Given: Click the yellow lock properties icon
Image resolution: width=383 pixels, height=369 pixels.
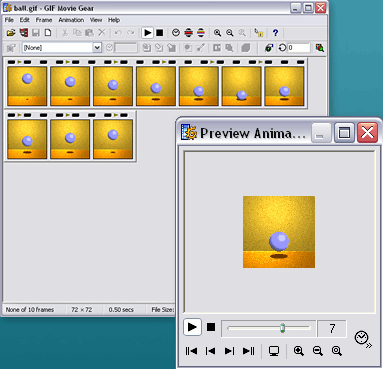Looking at the screenshot, I should tap(259, 33).
